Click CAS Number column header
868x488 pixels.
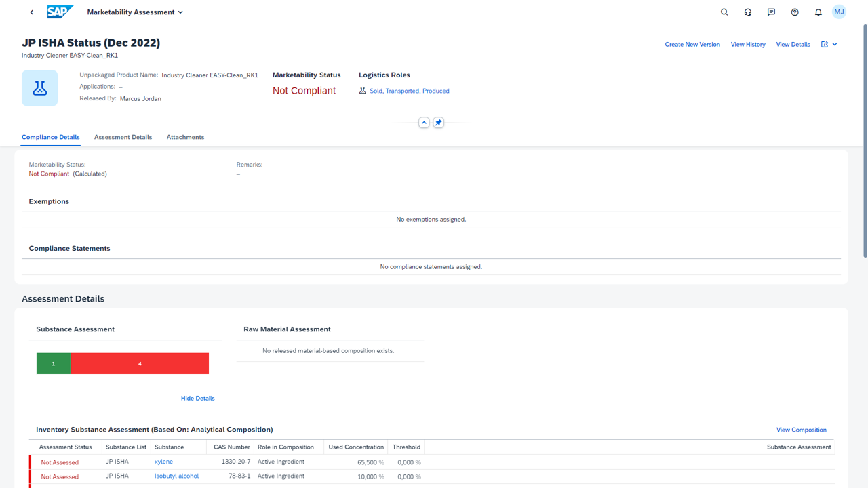(231, 447)
